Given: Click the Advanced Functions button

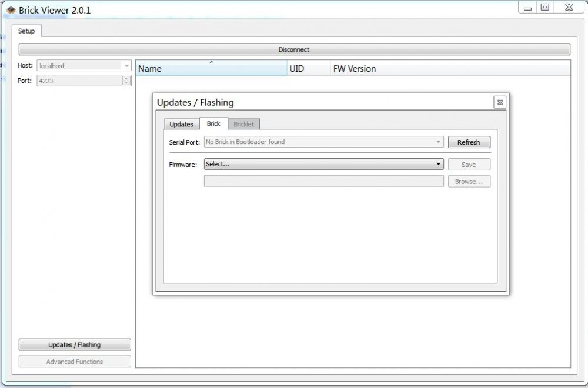Looking at the screenshot, I should (75, 362).
